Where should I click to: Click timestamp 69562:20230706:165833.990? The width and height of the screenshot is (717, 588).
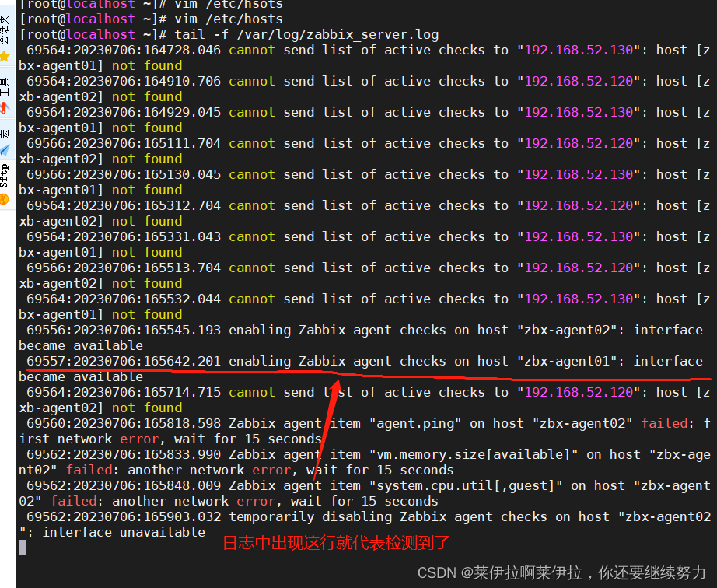[x=124, y=454]
